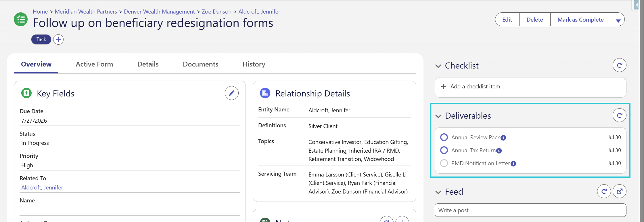
Task: Click the Status value In Progress
Action: point(35,143)
